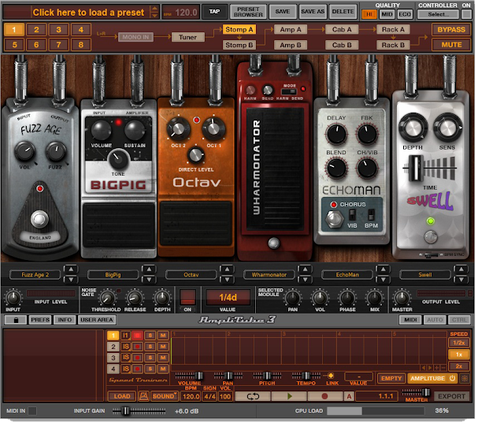Click the Fuzz Age Vol knob
504x445 pixels.
[24, 151]
